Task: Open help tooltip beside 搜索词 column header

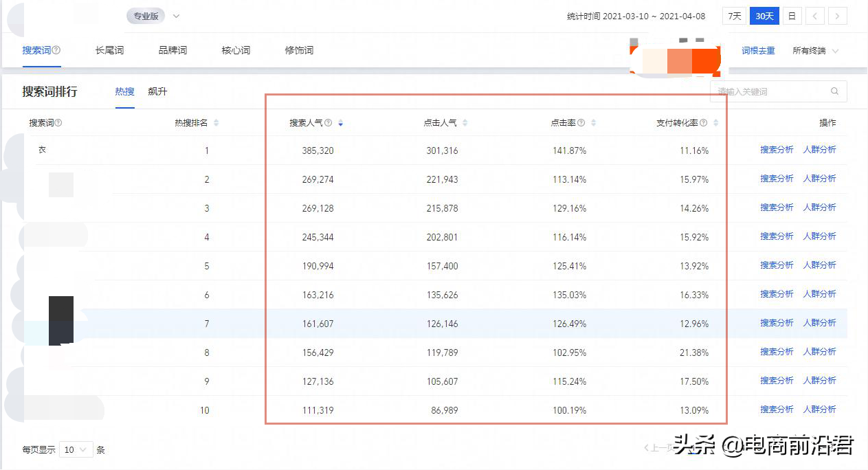Action: coord(58,122)
